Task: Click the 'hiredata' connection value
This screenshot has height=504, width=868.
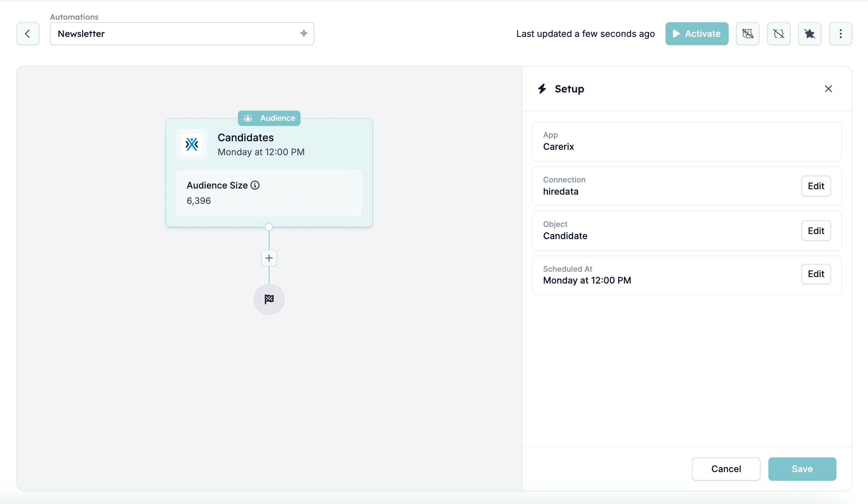Action: [x=561, y=191]
